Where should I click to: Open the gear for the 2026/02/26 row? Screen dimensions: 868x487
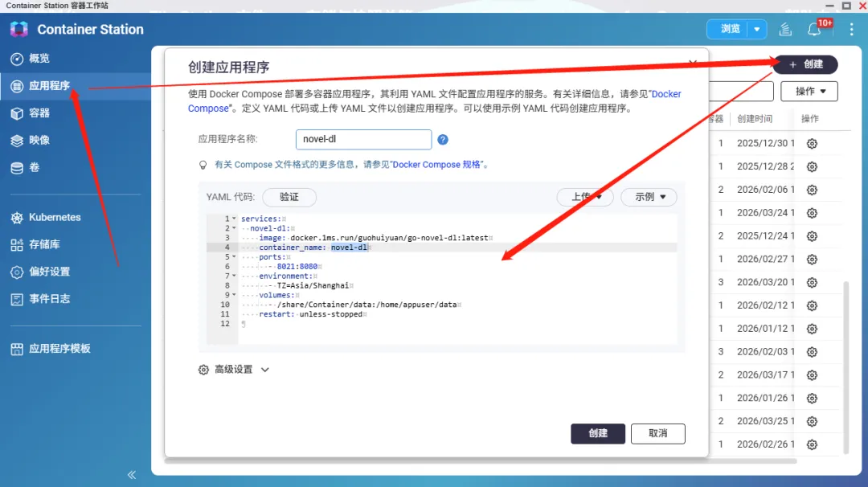812,444
